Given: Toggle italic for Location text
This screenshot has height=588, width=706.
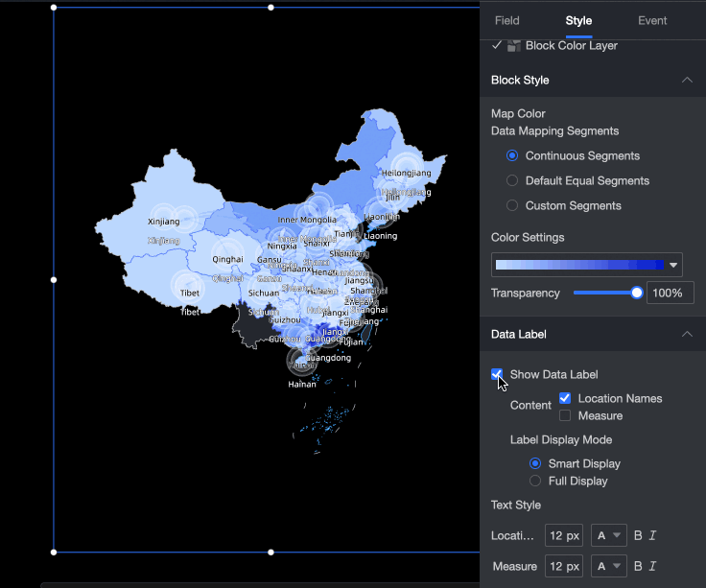Looking at the screenshot, I should [652, 536].
